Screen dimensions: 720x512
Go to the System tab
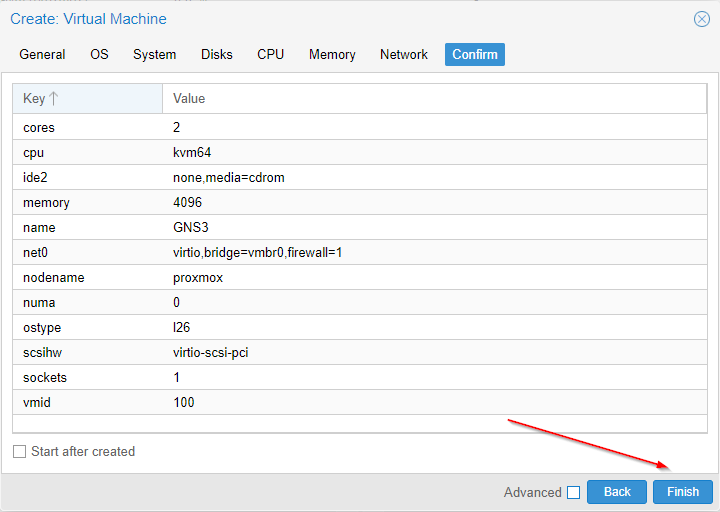[x=154, y=55]
